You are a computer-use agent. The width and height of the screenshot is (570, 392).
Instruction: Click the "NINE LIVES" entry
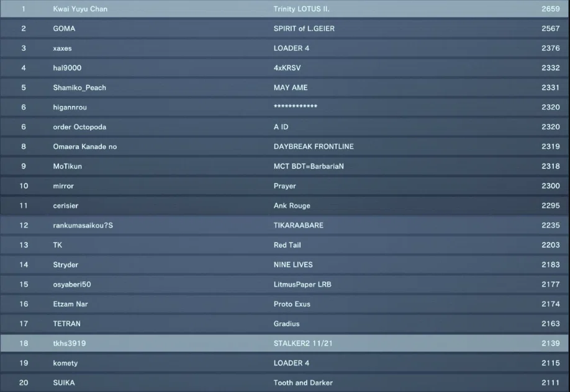[293, 264]
